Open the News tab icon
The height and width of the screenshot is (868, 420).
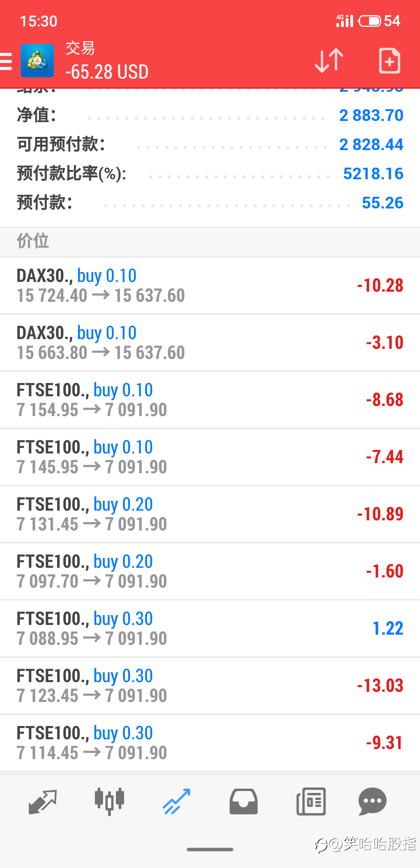click(x=311, y=801)
